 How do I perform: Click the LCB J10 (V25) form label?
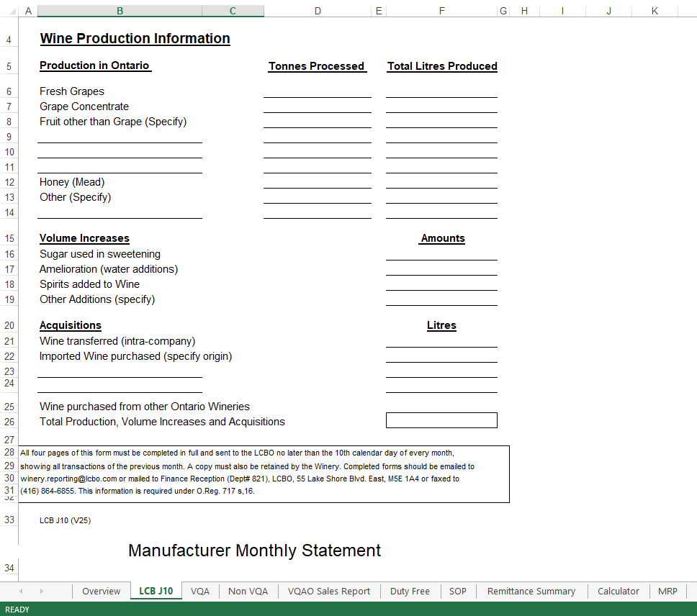[65, 520]
